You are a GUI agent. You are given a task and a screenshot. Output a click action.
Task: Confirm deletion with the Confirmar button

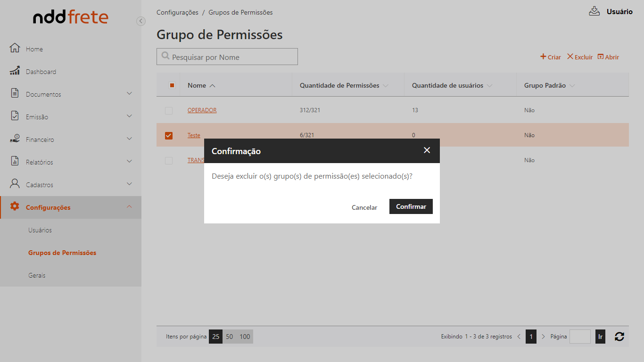click(411, 206)
